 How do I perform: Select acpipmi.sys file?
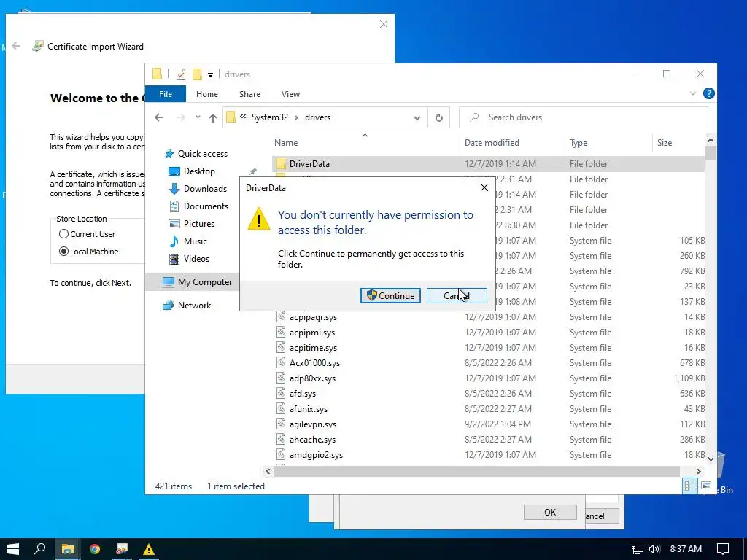click(x=312, y=332)
